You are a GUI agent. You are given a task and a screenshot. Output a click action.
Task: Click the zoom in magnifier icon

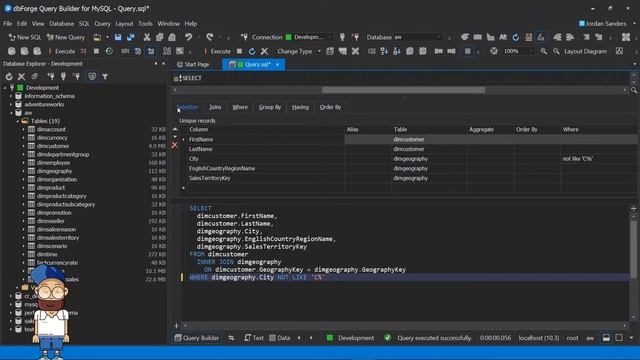[543, 51]
